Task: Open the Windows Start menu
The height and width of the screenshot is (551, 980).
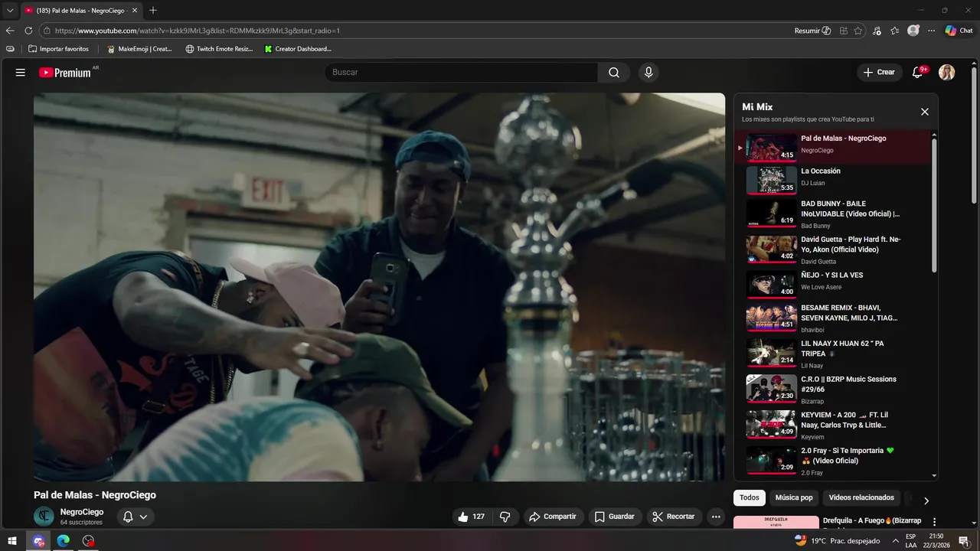Action: pos(12,540)
